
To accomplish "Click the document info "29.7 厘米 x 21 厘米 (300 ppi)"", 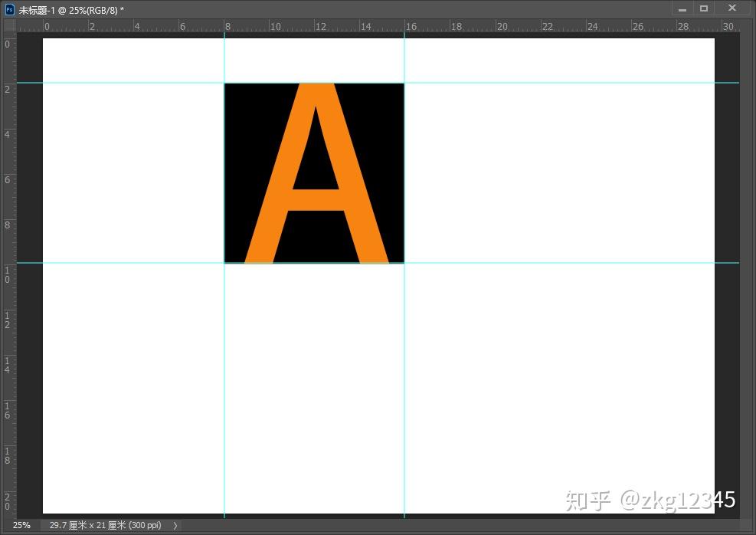I will pos(105,525).
